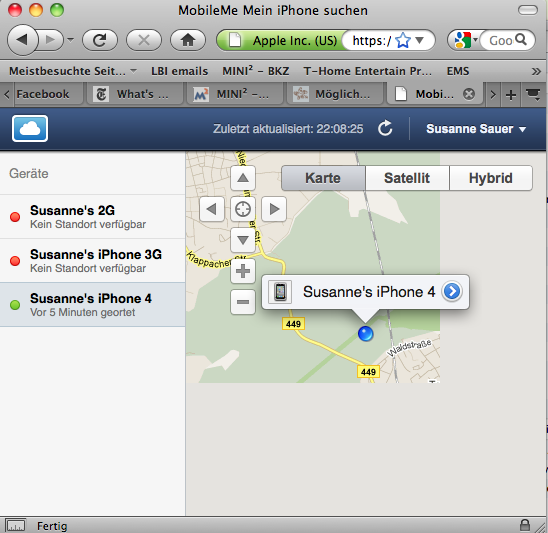Click the blue location pin on map
Screen dimensions: 548x533
pos(366,333)
